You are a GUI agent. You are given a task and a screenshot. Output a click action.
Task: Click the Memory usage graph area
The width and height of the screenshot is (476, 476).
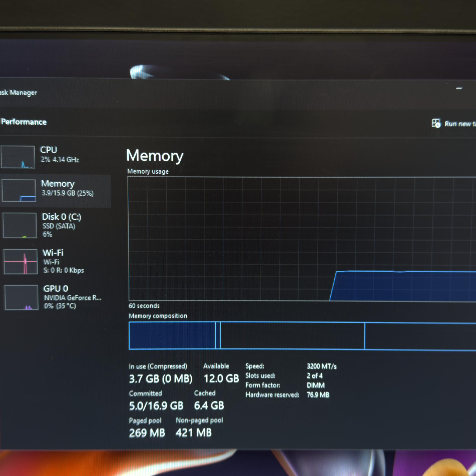click(302, 239)
